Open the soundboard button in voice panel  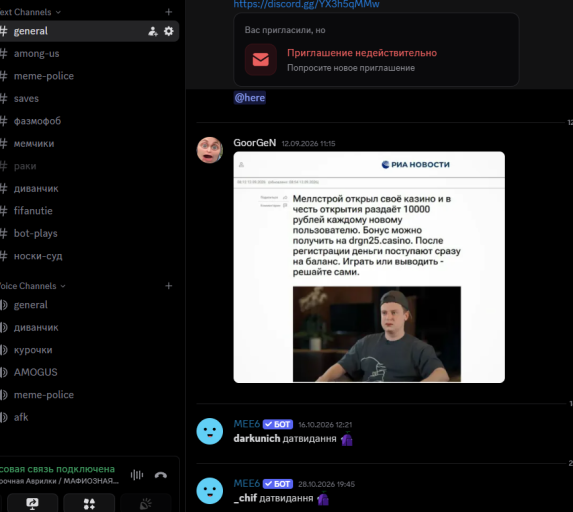point(146,504)
